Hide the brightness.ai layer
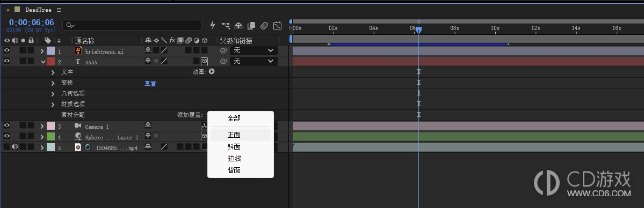 (6, 50)
